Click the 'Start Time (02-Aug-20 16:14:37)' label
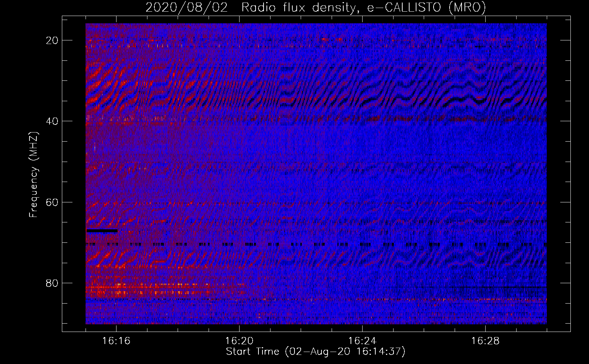This screenshot has height=364, width=589. (x=316, y=352)
